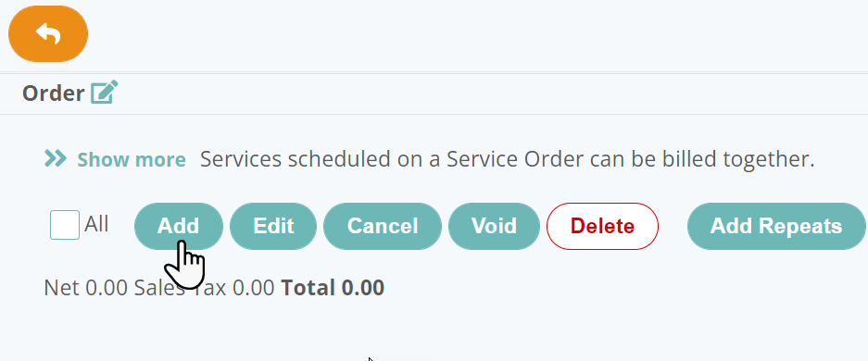This screenshot has height=361, width=868.
Task: Click the red outlined Delete button
Action: tap(602, 226)
